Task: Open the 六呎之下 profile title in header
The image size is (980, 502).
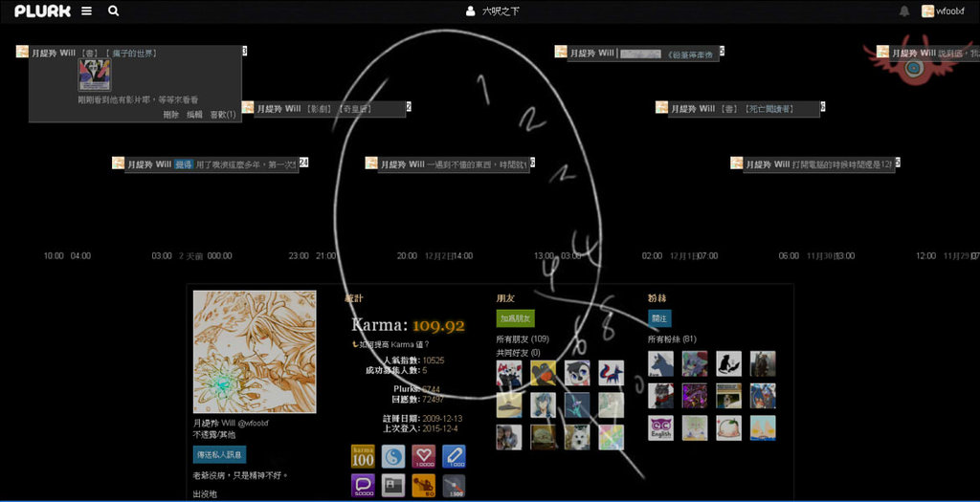Action: tap(501, 11)
